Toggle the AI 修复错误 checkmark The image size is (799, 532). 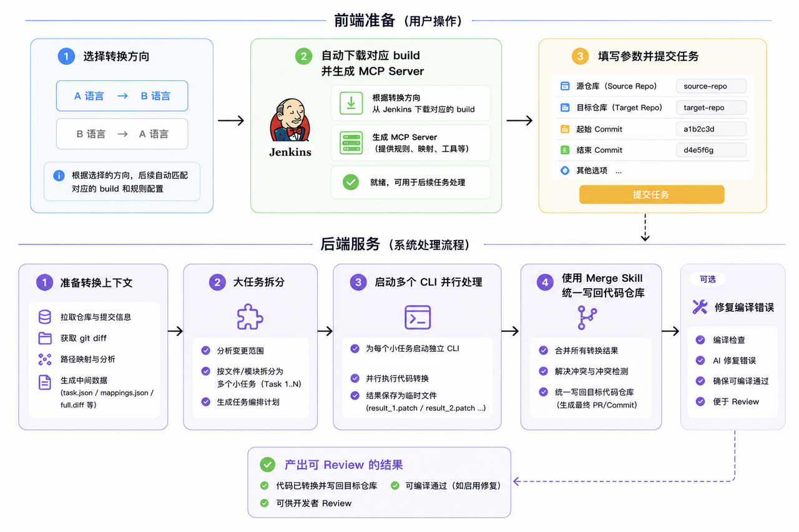(x=700, y=360)
